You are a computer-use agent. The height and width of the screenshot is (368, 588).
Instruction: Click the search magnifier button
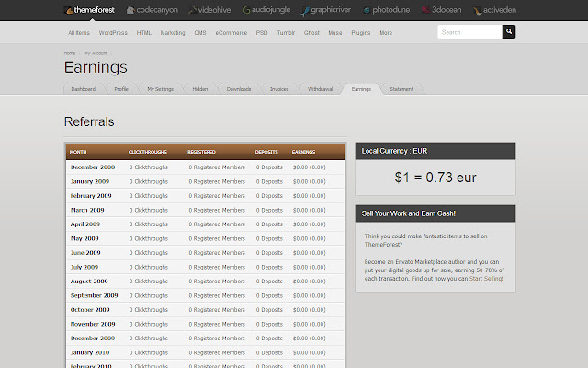(509, 32)
